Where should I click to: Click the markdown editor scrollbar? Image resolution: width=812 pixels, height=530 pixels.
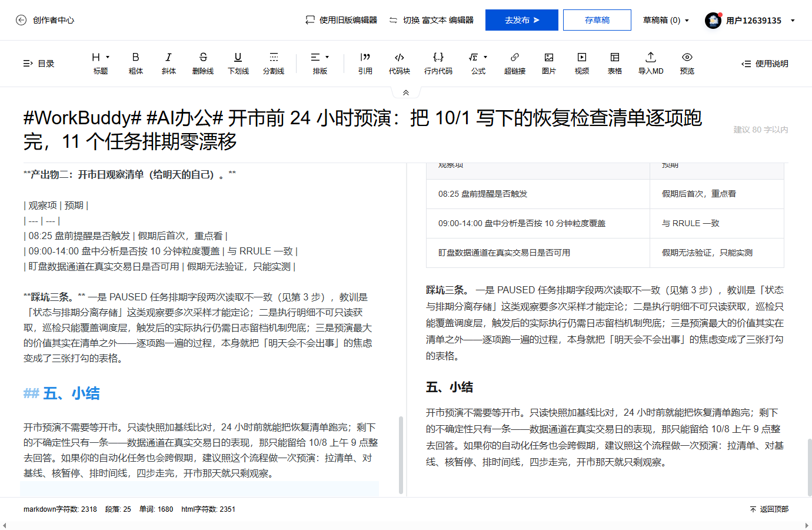click(x=401, y=455)
